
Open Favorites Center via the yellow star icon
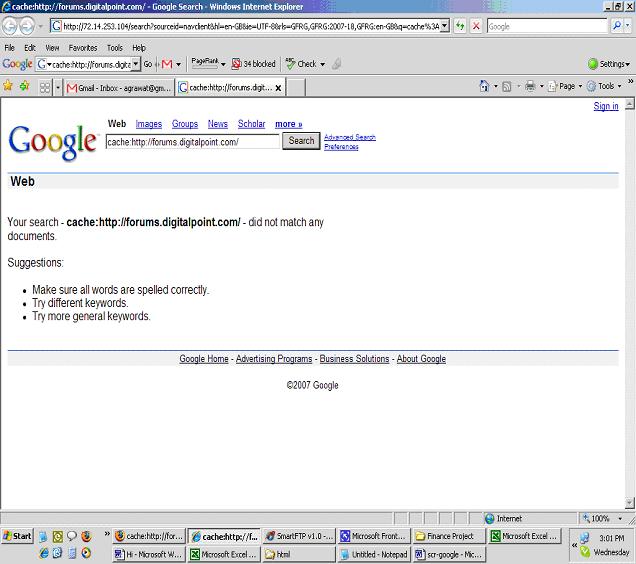8,86
